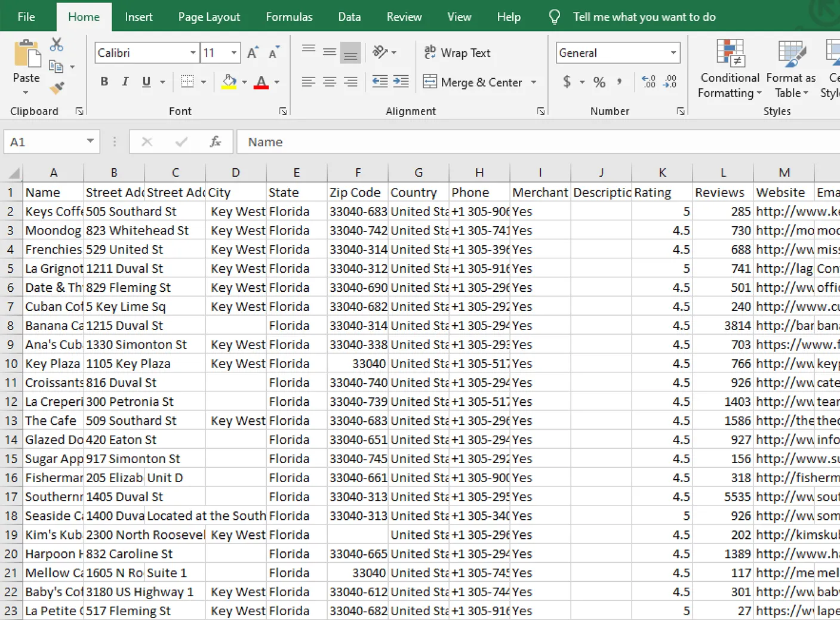This screenshot has width=840, height=620.
Task: Expand fill color dropdown arrow
Action: pos(244,82)
